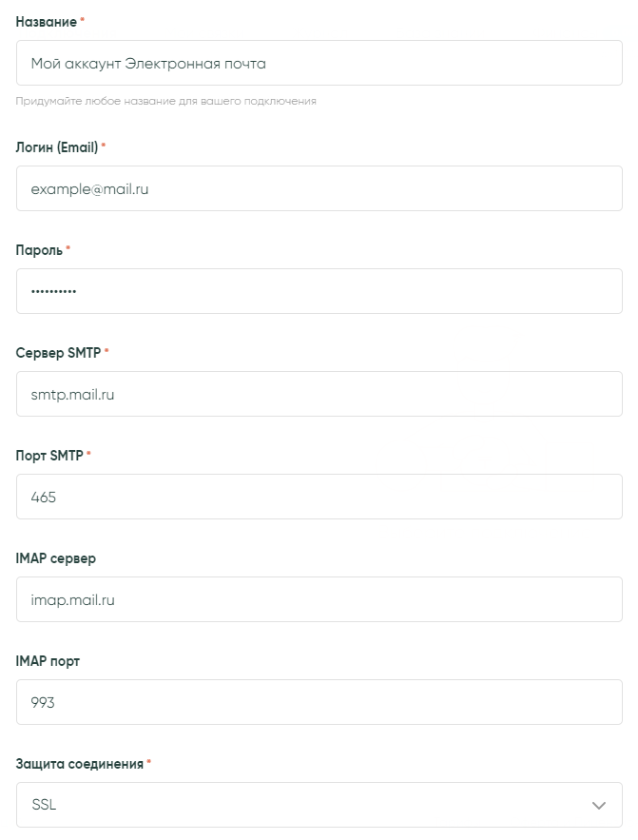Click the "Название" field label
638x840 pixels.
46,21
